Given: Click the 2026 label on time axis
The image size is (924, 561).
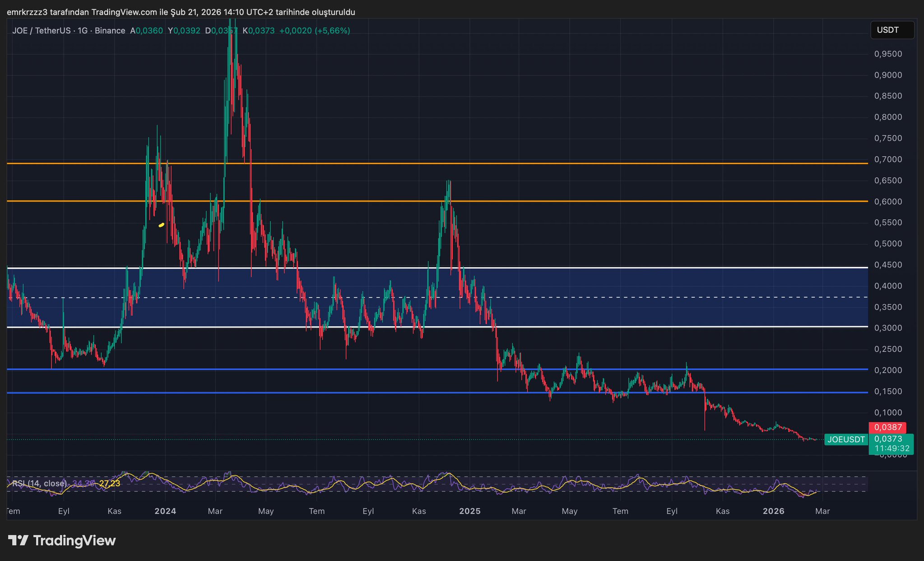Looking at the screenshot, I should (x=773, y=511).
